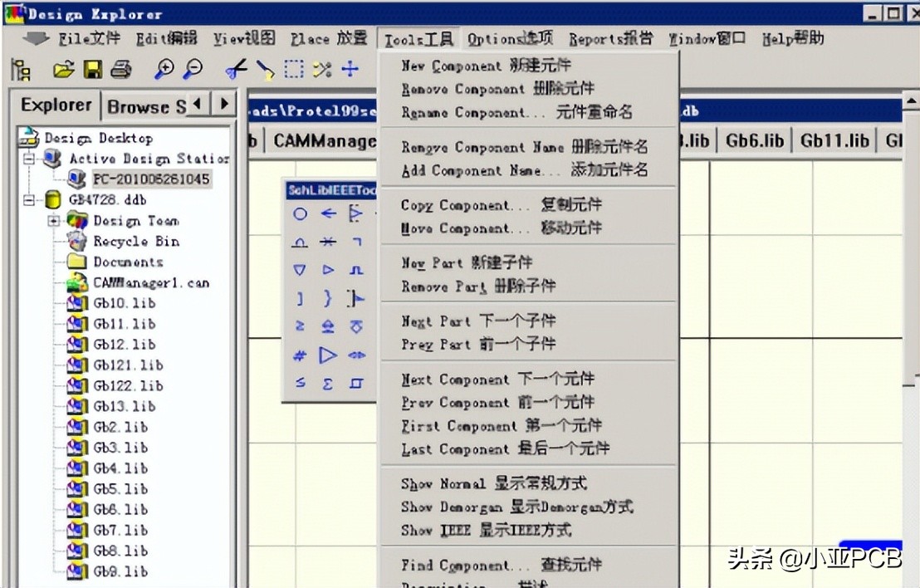Click the open folder toolbar icon

pyautogui.click(x=64, y=69)
